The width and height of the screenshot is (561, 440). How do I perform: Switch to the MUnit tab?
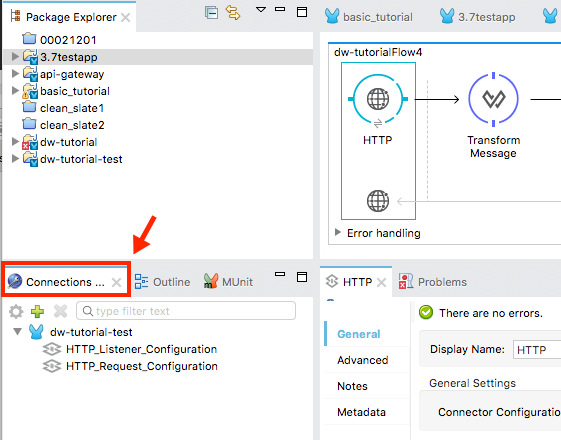(x=228, y=282)
